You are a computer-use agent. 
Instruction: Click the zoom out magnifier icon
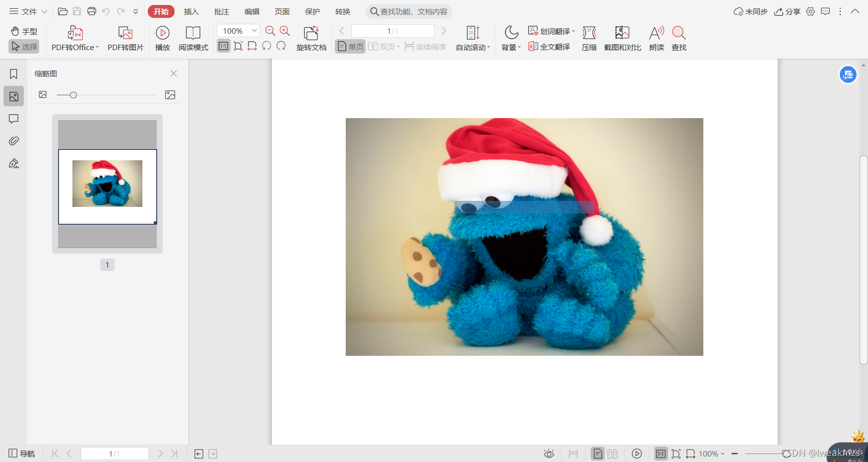(x=270, y=31)
